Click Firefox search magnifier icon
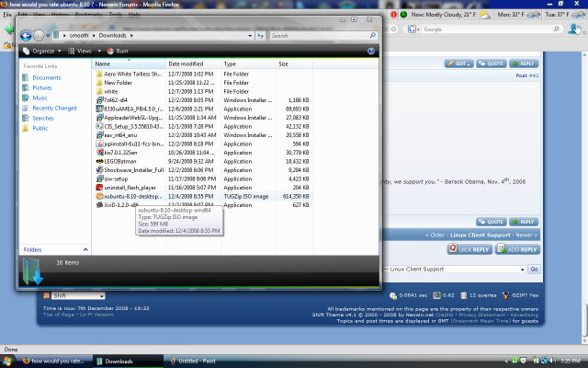 coord(557,29)
